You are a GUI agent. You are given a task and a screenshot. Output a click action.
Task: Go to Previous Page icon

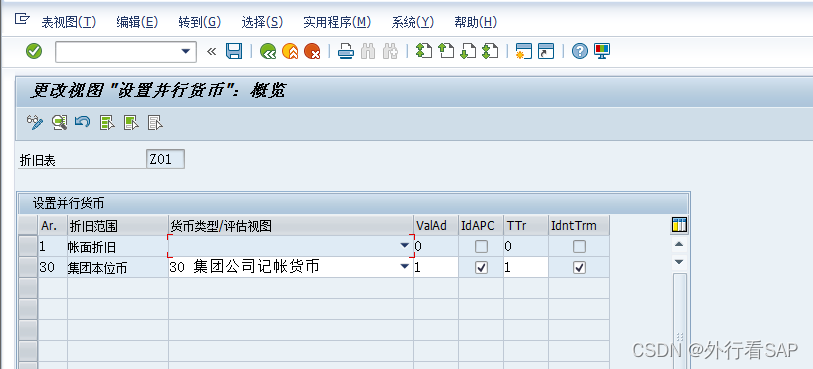coord(446,51)
